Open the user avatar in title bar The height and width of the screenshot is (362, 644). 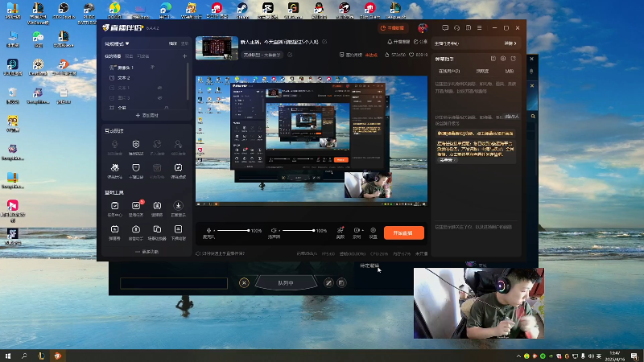423,28
